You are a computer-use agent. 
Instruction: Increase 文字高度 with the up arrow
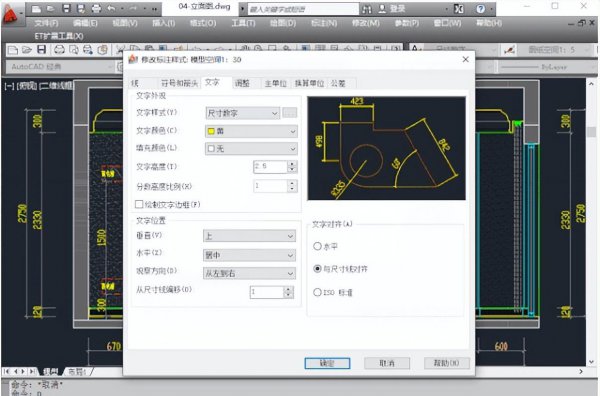pos(292,164)
